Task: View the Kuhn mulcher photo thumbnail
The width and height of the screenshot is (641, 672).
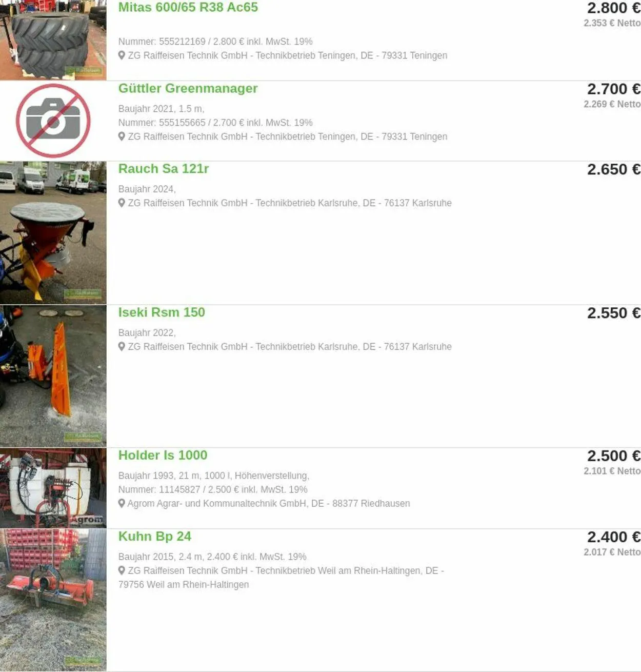Action: coord(53,600)
